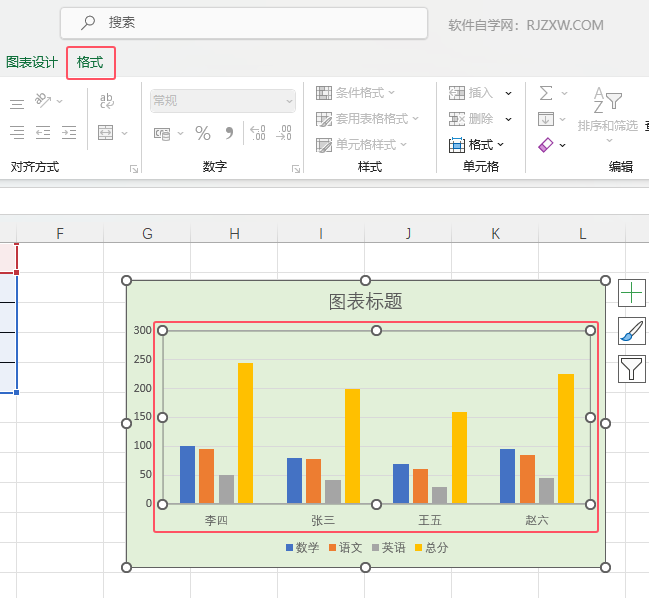
Task: Select the 英语 legend entry
Action: [x=389, y=548]
